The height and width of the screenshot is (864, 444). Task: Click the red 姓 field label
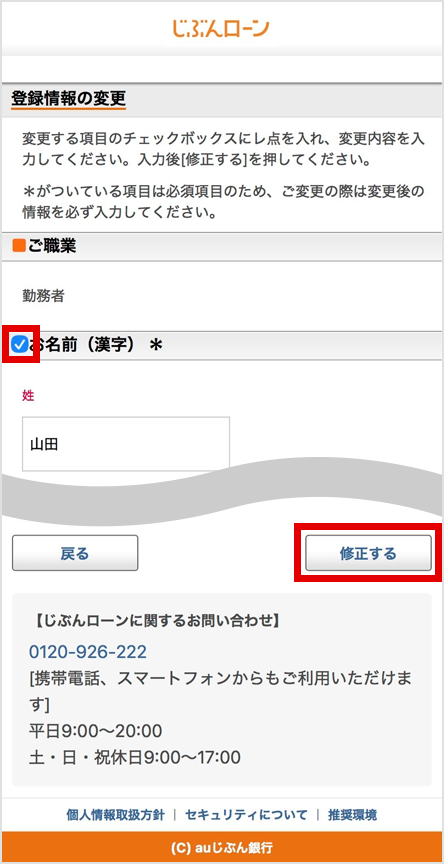click(x=28, y=395)
